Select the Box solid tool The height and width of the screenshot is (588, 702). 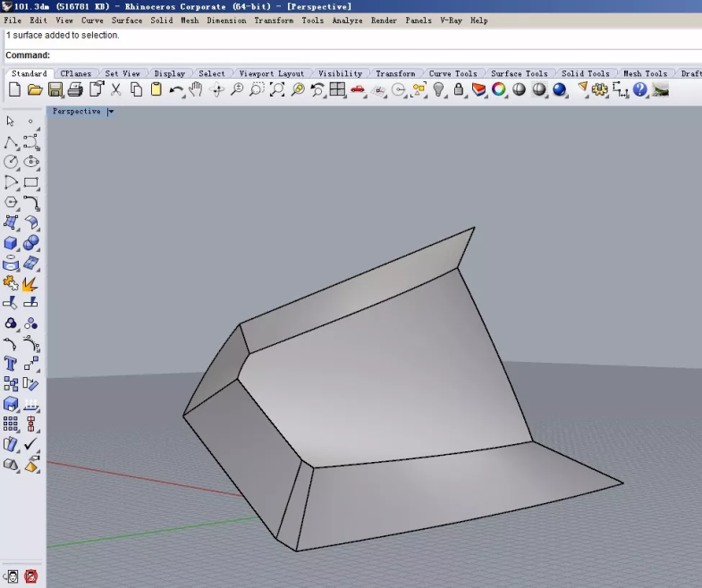[11, 243]
